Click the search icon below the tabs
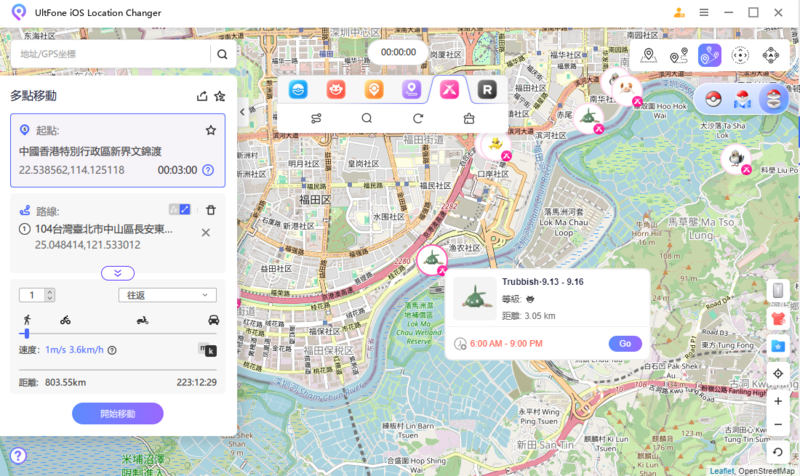This screenshot has height=476, width=800. click(x=367, y=118)
